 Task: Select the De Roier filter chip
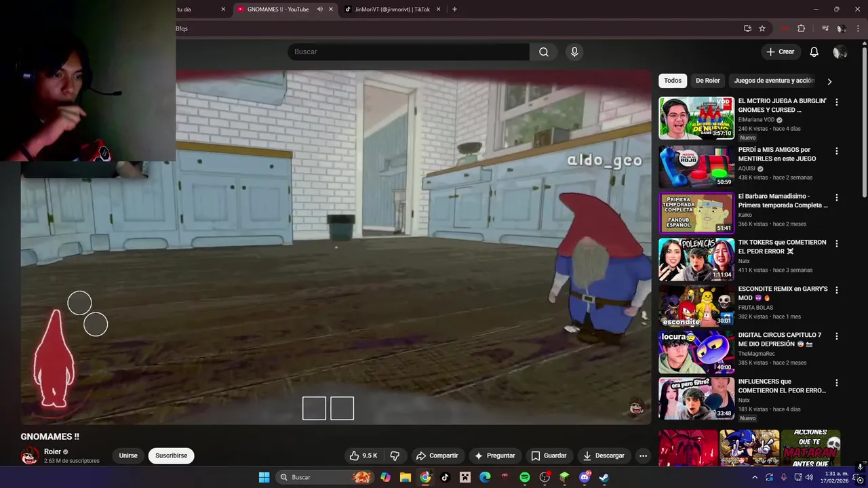point(707,81)
